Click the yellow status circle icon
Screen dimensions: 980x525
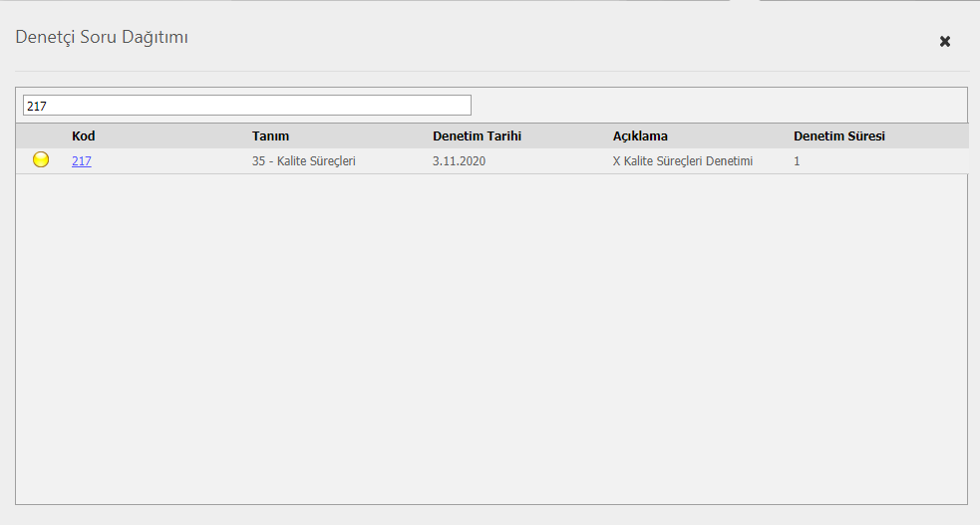coord(41,159)
